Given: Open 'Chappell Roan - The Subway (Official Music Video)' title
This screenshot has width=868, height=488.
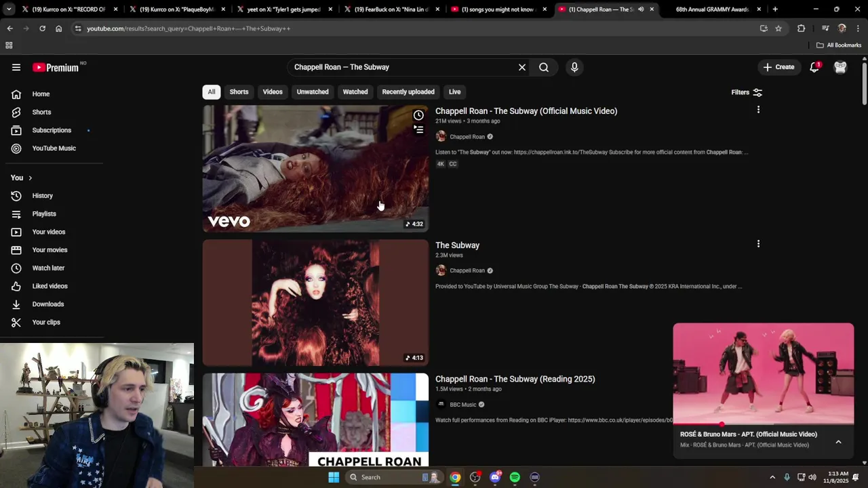Looking at the screenshot, I should coord(526,111).
